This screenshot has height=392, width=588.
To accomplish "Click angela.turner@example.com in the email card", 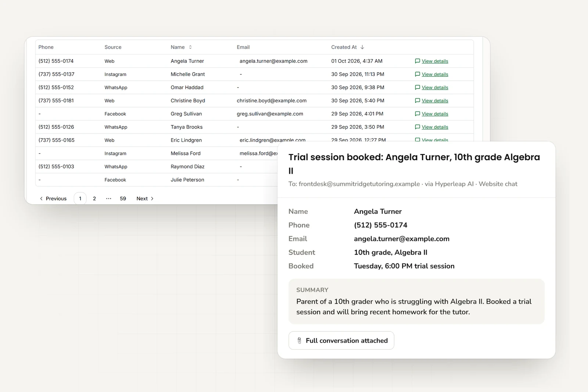I will coord(402,239).
